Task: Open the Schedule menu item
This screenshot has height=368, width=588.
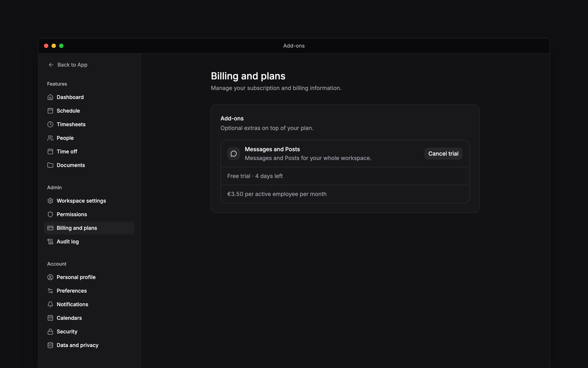Action: coord(89,111)
